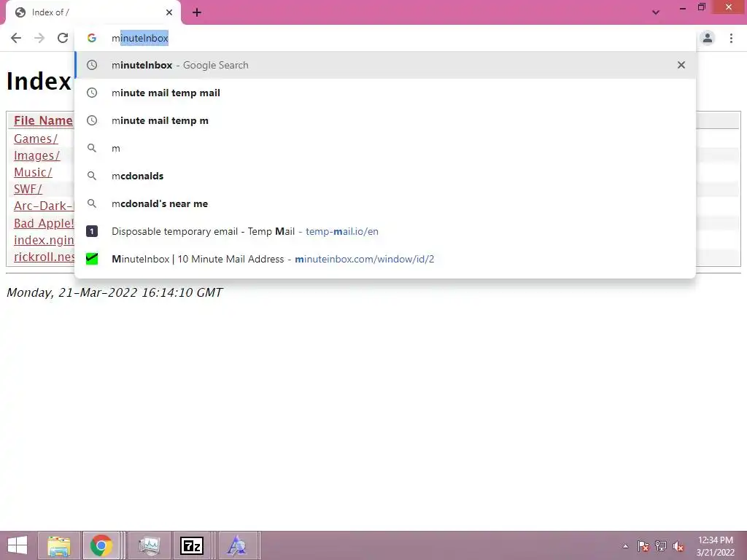Screen dimensions: 747x560
Task: Open a new tab with the plus button
Action: click(197, 12)
